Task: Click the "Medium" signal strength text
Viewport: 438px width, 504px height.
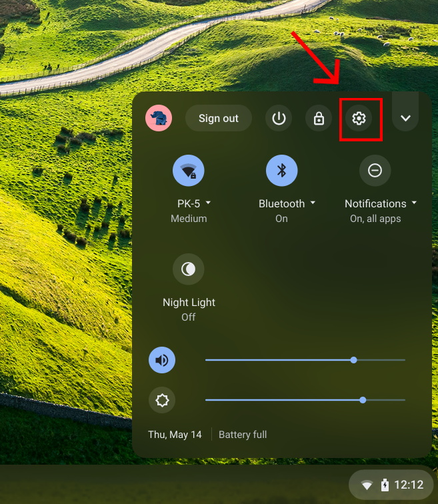Action: click(189, 219)
